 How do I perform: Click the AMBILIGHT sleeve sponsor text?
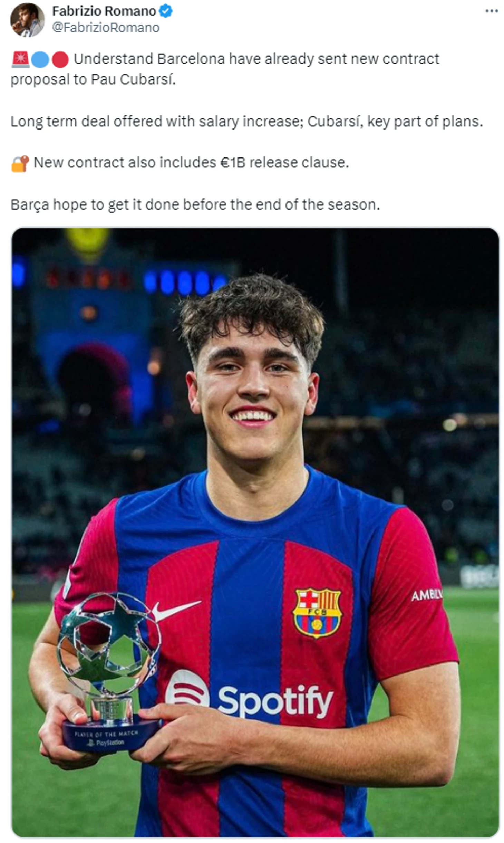point(427,594)
